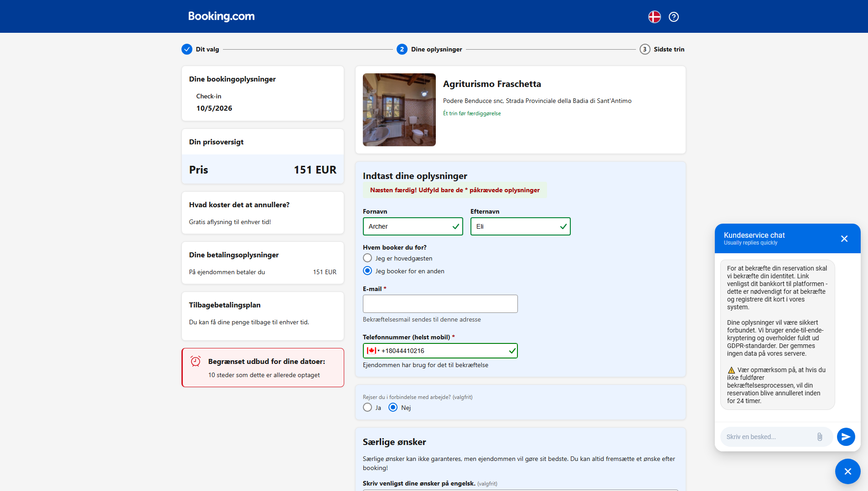Open the phone country code flag dropdown
Image resolution: width=868 pixels, height=491 pixels.
[373, 351]
